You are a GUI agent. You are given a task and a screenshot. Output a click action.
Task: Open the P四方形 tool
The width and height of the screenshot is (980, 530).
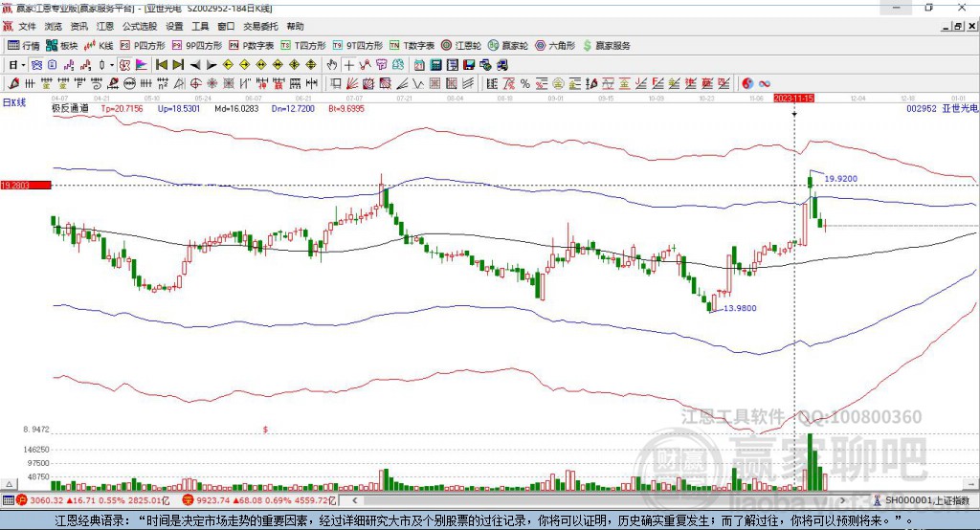(x=143, y=46)
